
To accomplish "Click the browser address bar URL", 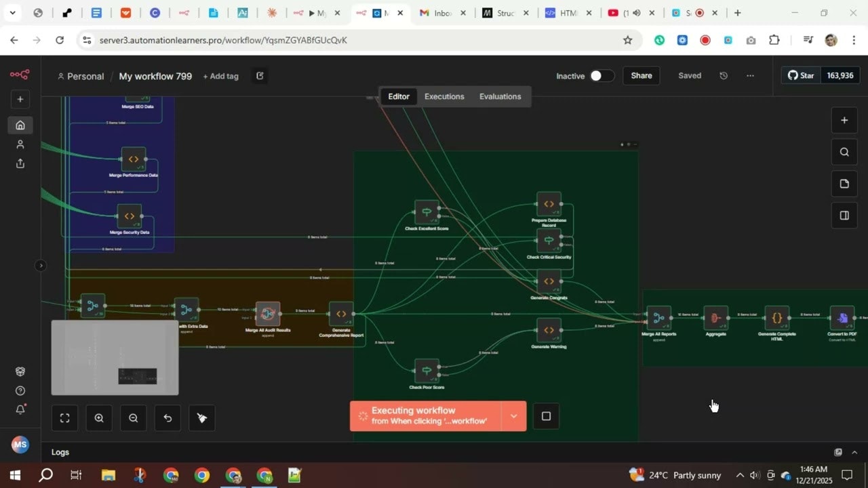I will pyautogui.click(x=223, y=40).
